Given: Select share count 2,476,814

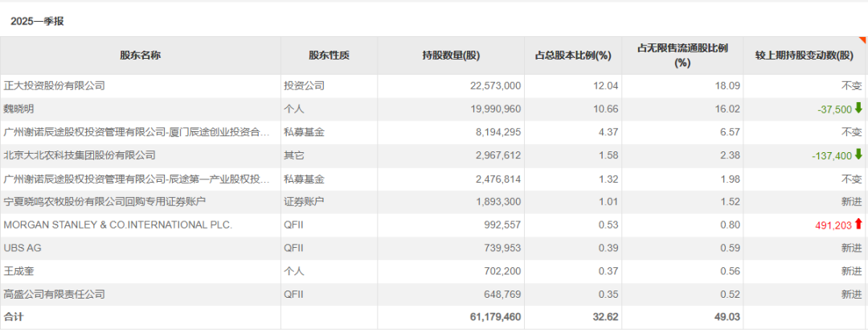Looking at the screenshot, I should pos(498,179).
